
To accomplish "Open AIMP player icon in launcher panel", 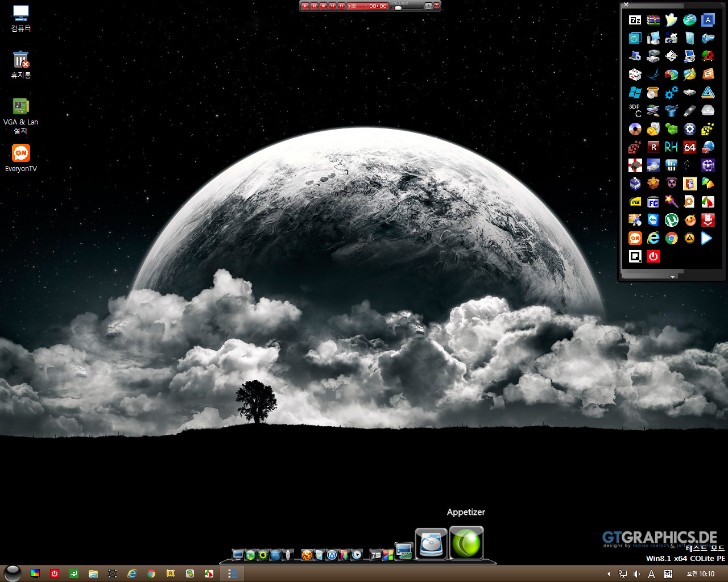I will coord(690,238).
